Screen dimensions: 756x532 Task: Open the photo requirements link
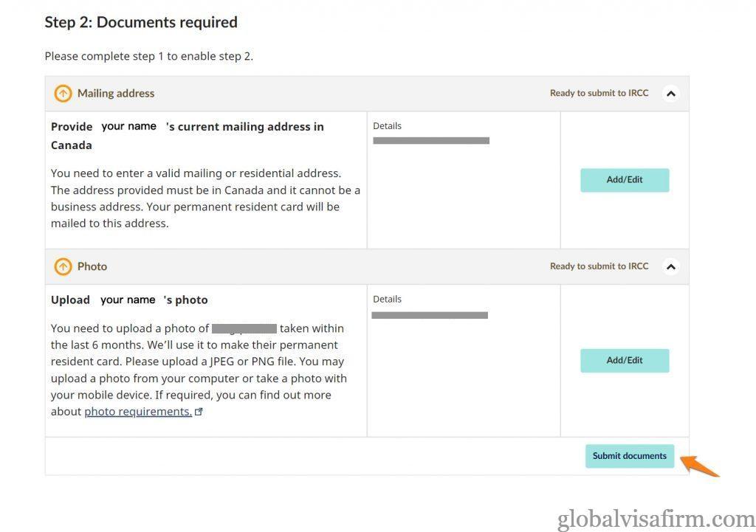[138, 412]
